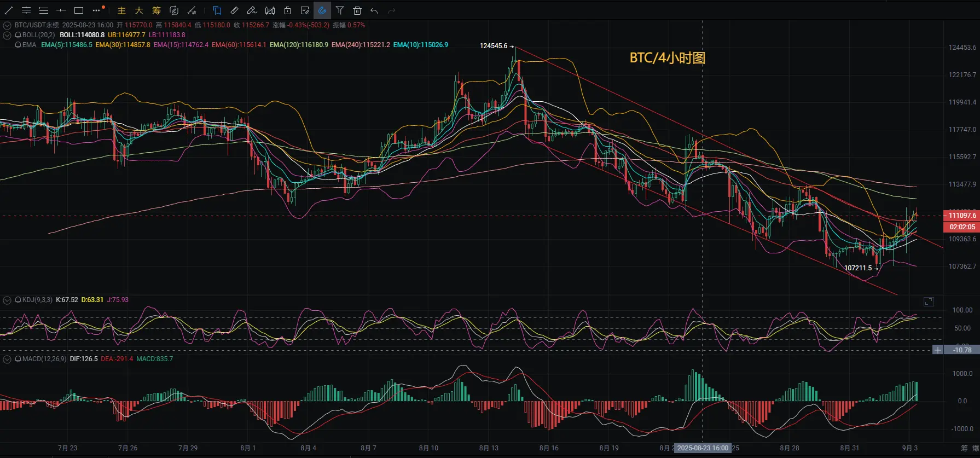Click the 124453.6 price axis label
Viewport: 980px width, 458px height.
[962, 48]
